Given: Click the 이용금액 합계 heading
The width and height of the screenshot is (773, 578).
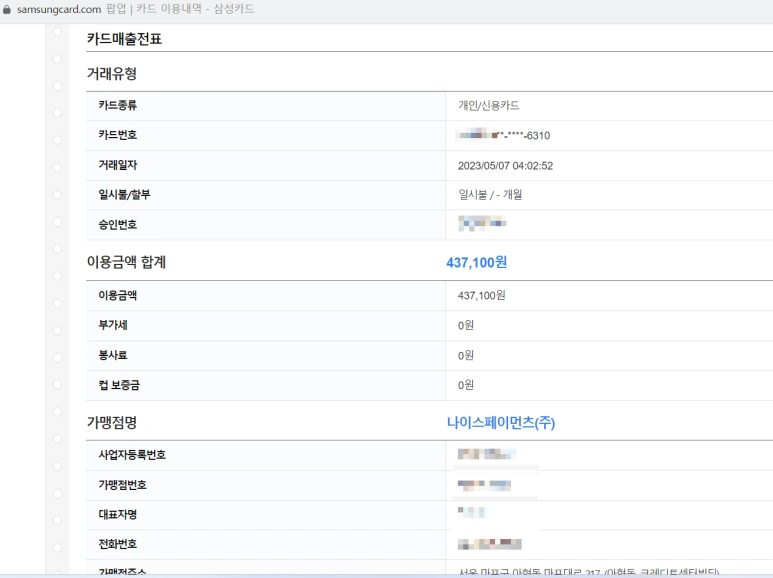Looking at the screenshot, I should tap(126, 262).
